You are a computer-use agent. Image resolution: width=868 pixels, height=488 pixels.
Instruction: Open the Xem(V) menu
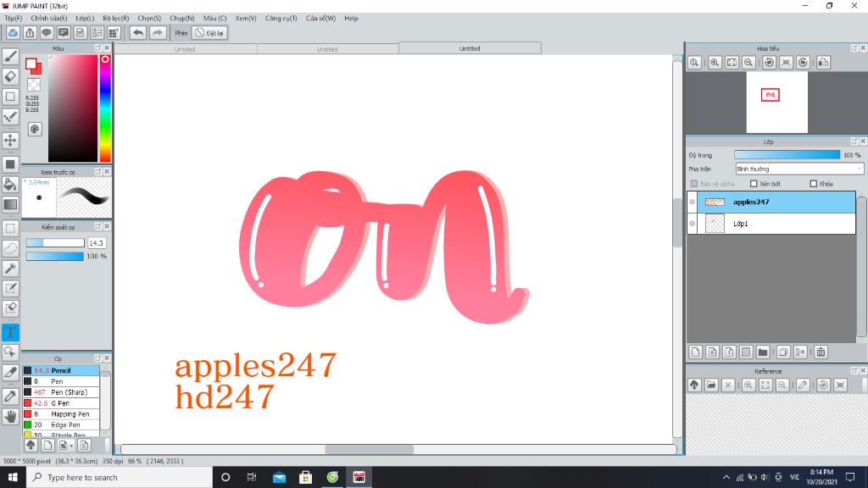pyautogui.click(x=245, y=19)
